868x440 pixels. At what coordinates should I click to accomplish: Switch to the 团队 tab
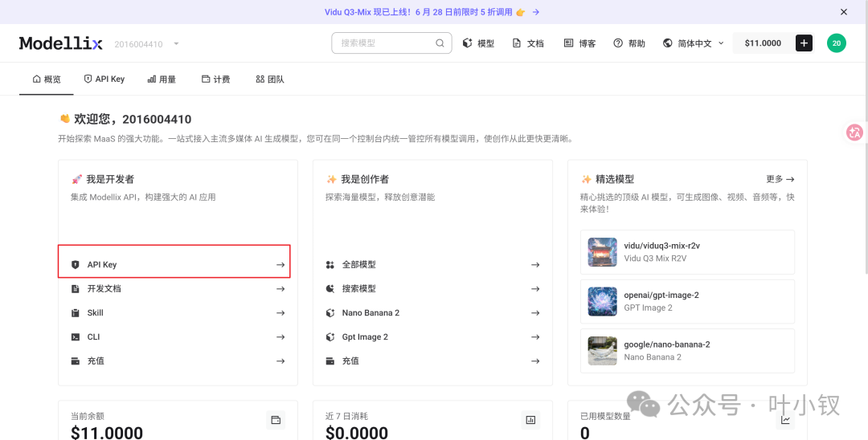click(270, 79)
